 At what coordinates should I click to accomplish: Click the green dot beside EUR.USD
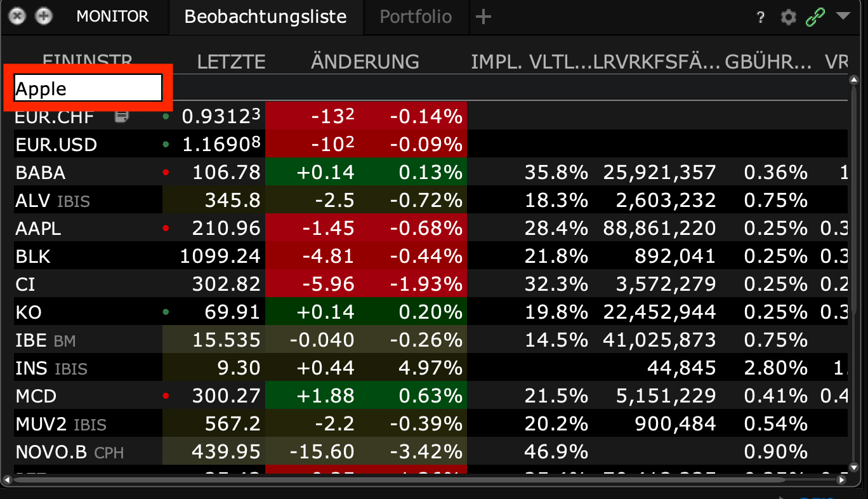coord(166,143)
